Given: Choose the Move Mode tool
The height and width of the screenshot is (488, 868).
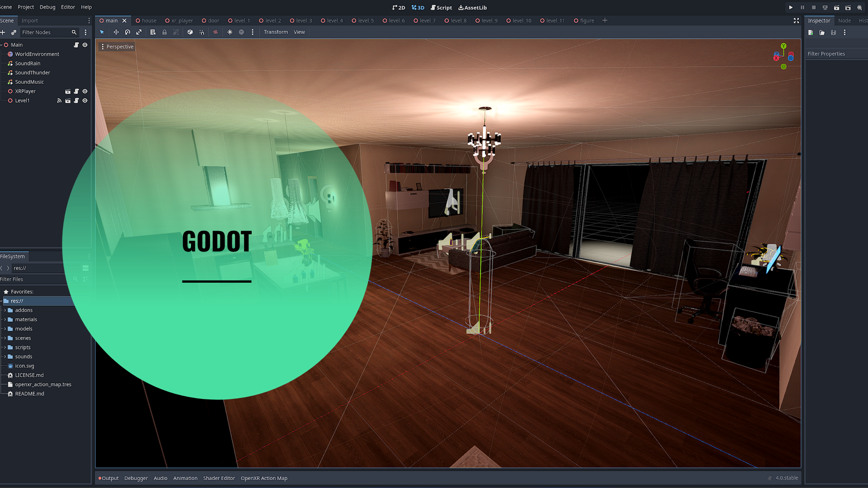Looking at the screenshot, I should coord(116,32).
